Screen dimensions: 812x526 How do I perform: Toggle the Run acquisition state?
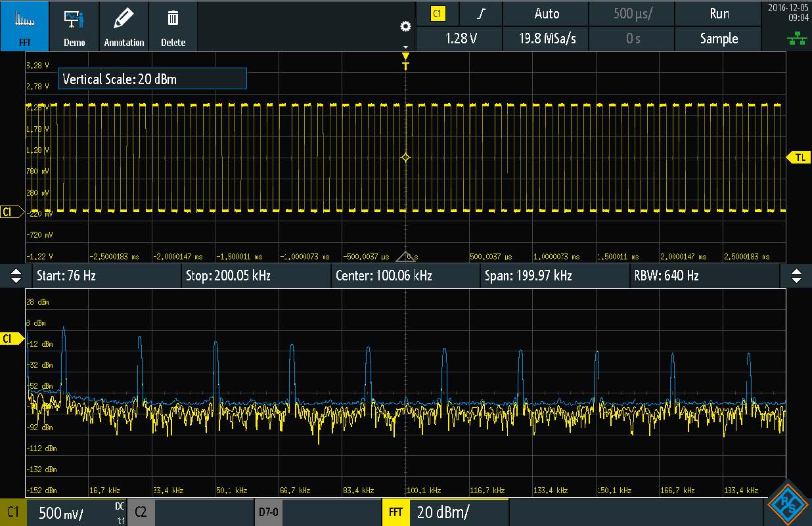pos(719,14)
